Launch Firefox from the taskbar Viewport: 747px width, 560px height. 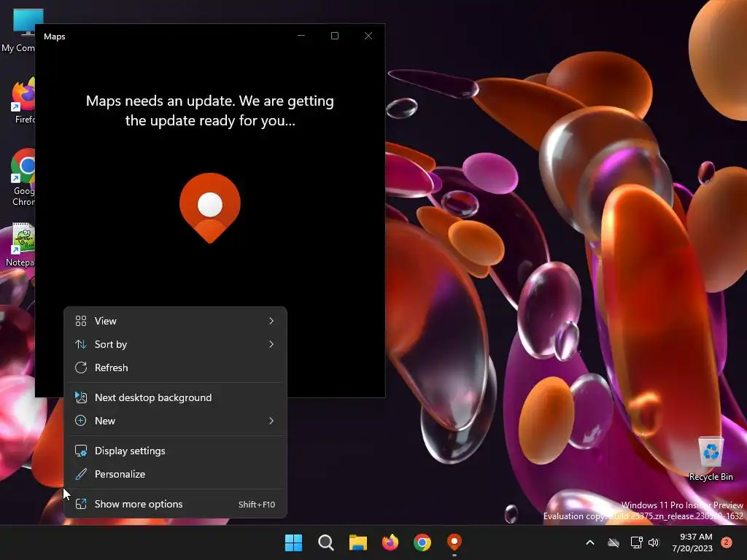(x=390, y=542)
